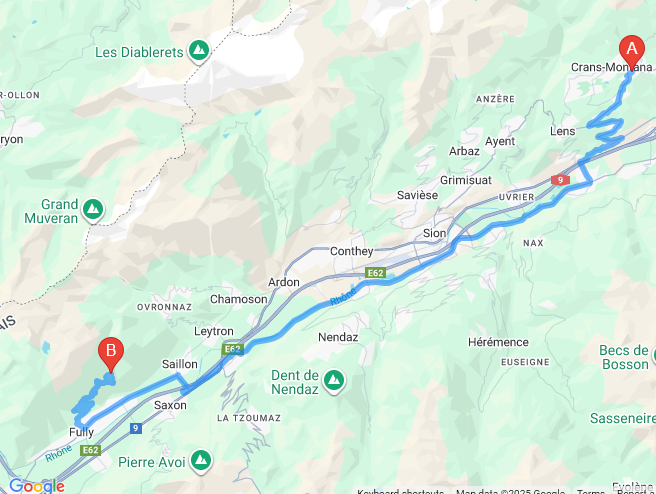The image size is (656, 494).
Task: Select Grand Muveran mountain peak icon
Action: point(93,209)
